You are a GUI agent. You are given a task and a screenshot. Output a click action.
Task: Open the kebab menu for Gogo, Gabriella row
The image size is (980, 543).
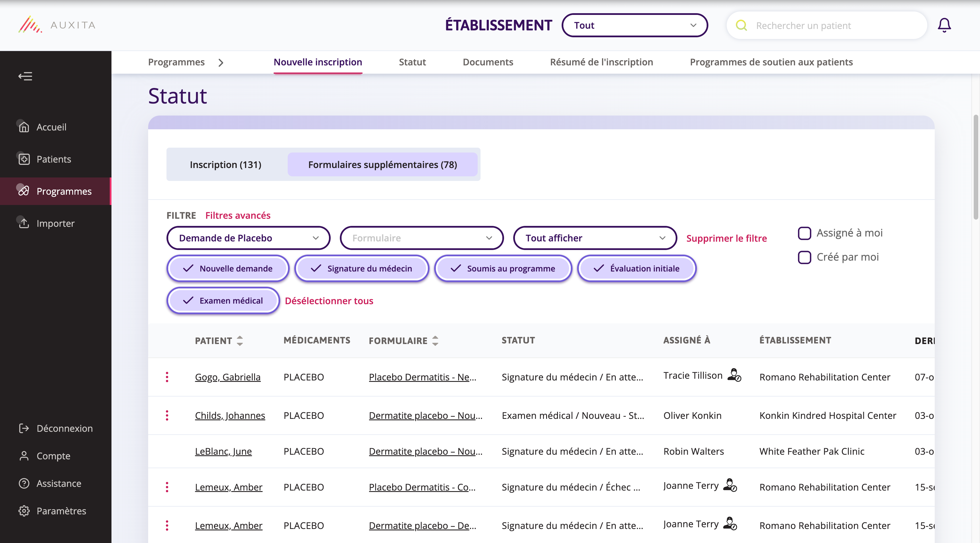(x=167, y=377)
